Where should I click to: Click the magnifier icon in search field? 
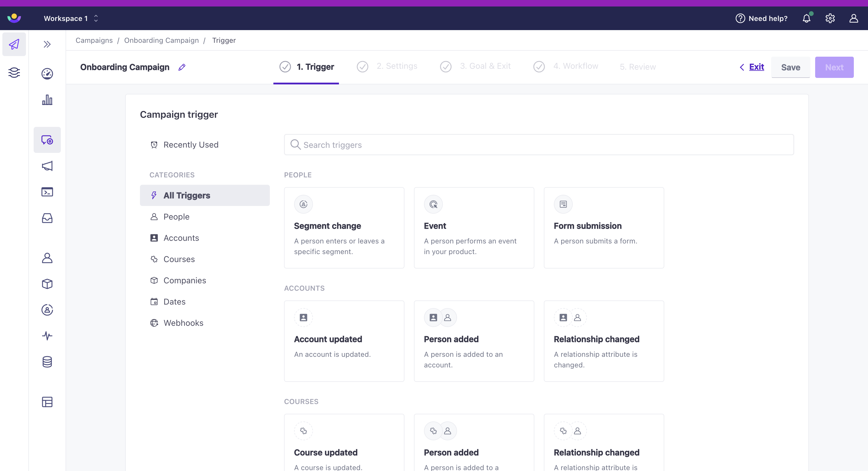coord(295,145)
